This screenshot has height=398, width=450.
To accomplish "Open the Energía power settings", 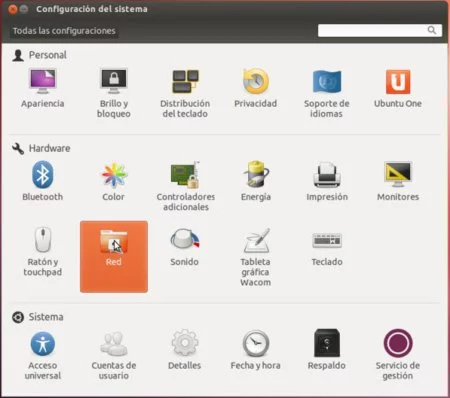I will (256, 181).
